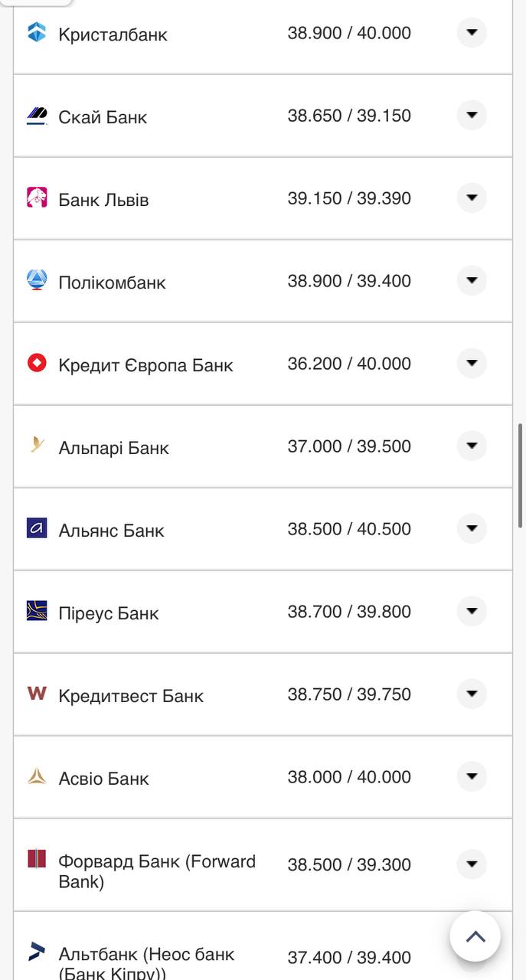This screenshot has height=980, width=526.
Task: Expand the Кристалбанк rate details
Action: coord(472,32)
